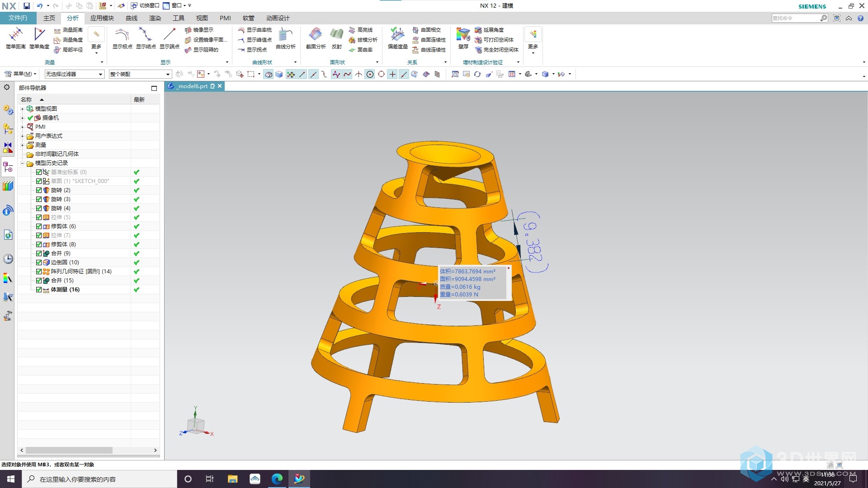868x488 pixels.
Task: Open the 曲线分析 tool
Action: (x=286, y=38)
